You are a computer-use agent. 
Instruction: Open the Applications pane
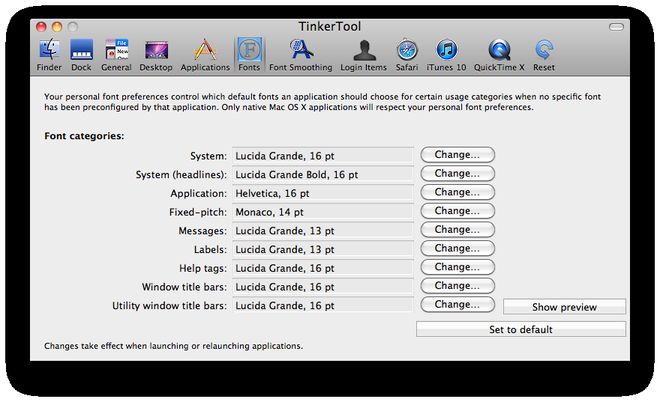point(205,54)
